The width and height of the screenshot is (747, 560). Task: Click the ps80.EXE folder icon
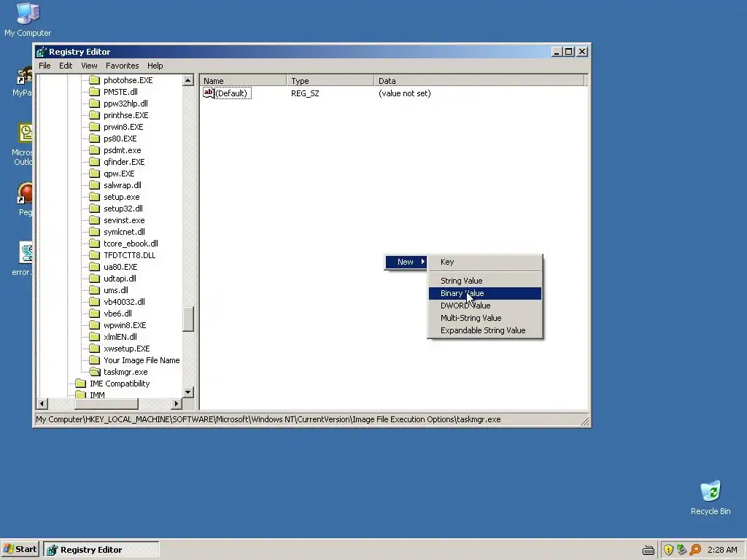[x=95, y=139]
